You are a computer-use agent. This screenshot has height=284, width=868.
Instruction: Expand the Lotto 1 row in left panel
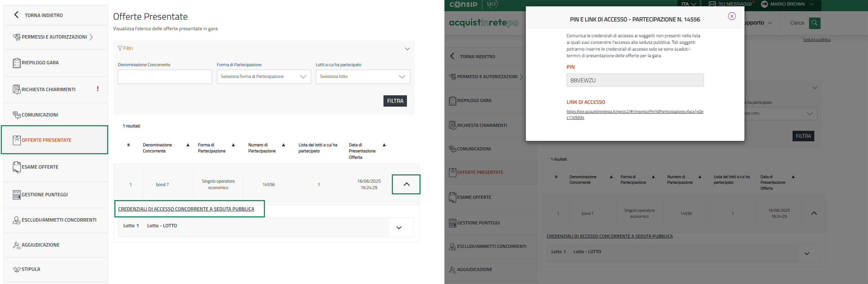(399, 228)
